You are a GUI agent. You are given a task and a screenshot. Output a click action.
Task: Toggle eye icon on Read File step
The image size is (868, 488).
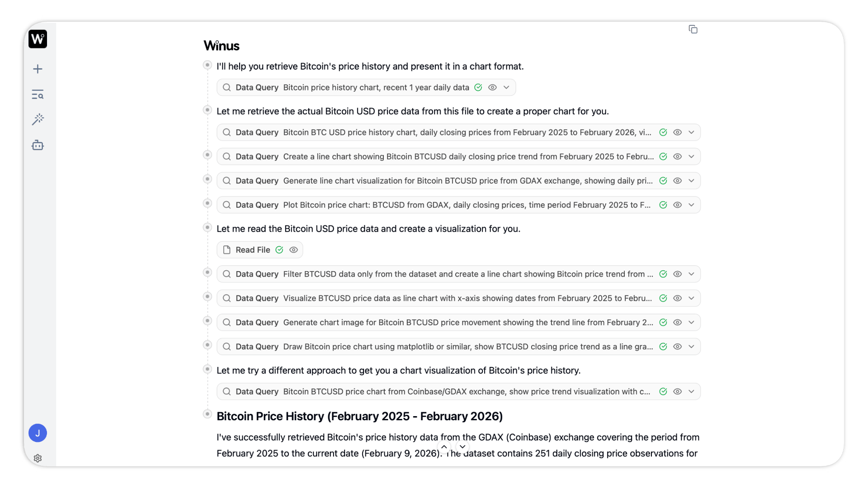(x=293, y=250)
